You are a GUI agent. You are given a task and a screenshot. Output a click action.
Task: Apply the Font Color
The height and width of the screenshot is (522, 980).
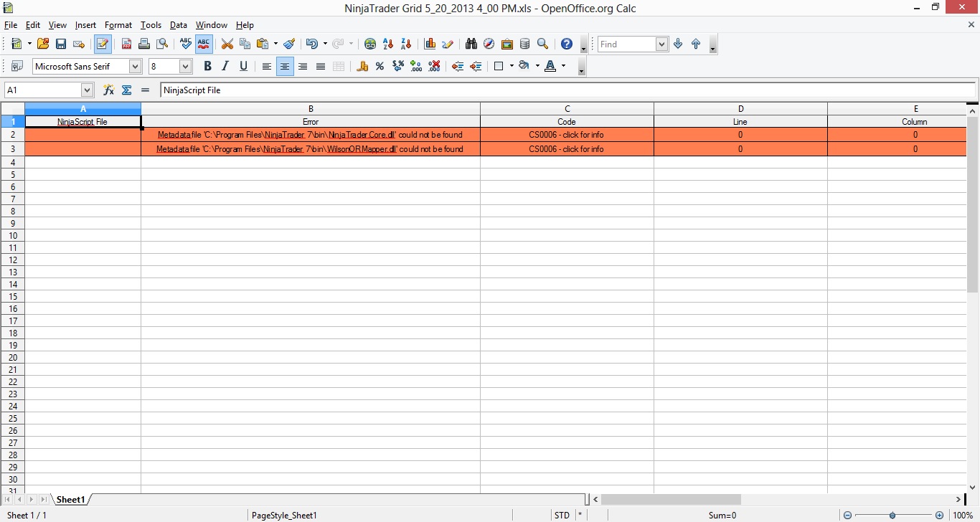(x=550, y=66)
